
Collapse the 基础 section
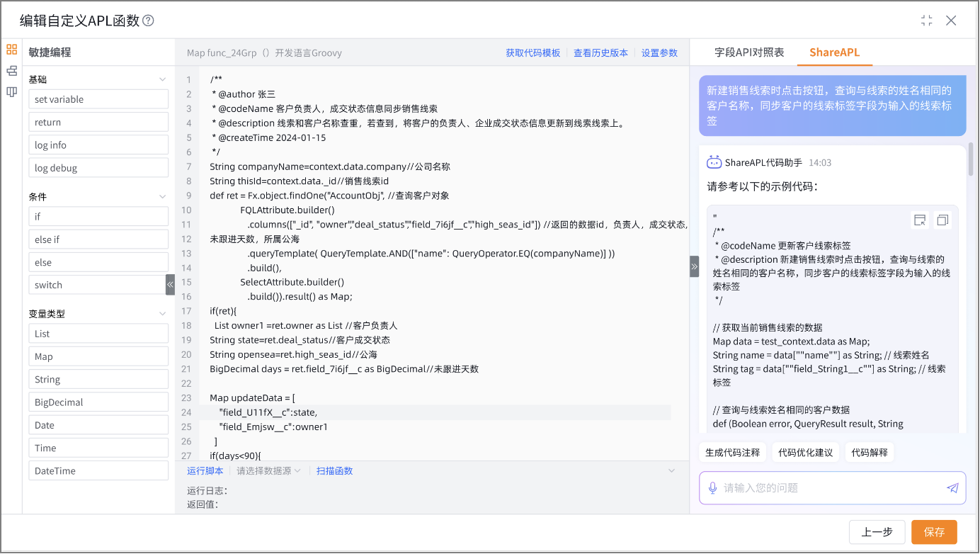[162, 80]
